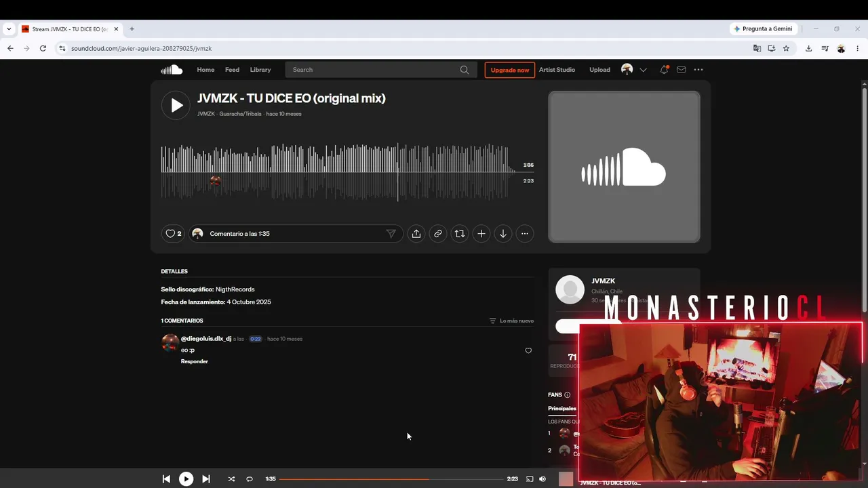Screen dimensions: 868x488
Task: Skip to previous track in the player bar
Action: pos(166,479)
